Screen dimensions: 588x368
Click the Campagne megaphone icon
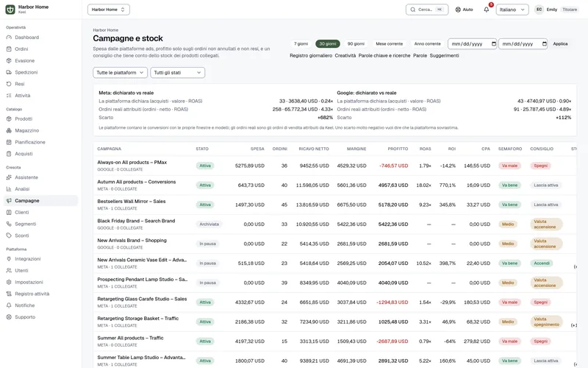[9, 201]
